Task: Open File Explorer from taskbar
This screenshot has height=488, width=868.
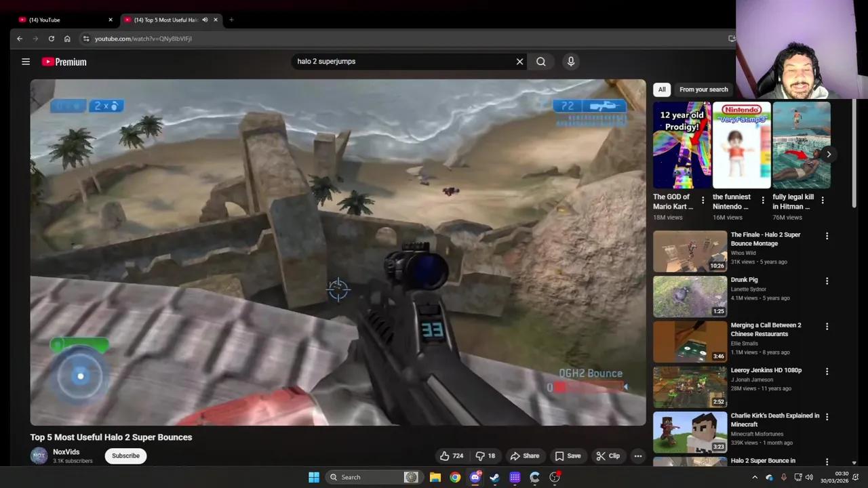Action: tap(435, 477)
